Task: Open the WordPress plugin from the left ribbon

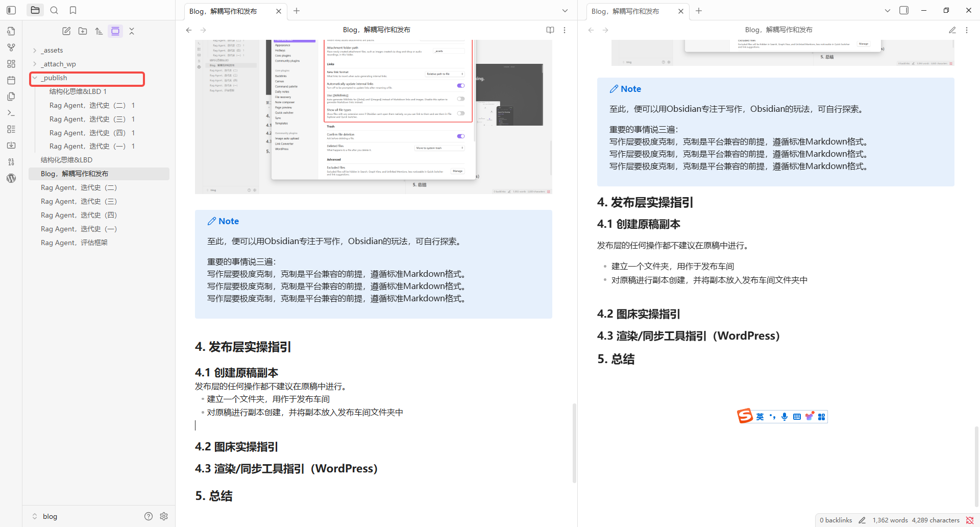Action: coord(11,178)
